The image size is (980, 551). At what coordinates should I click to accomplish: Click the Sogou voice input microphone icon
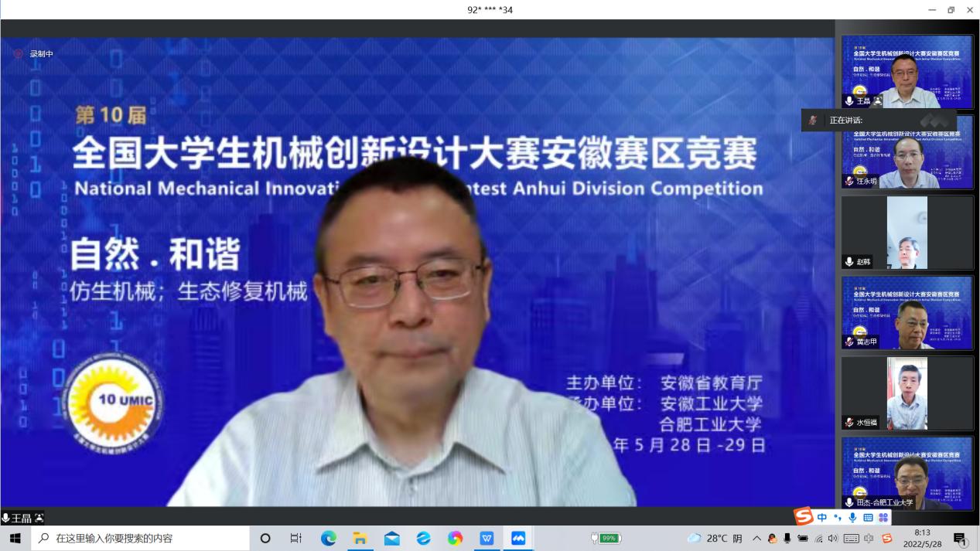pos(852,518)
